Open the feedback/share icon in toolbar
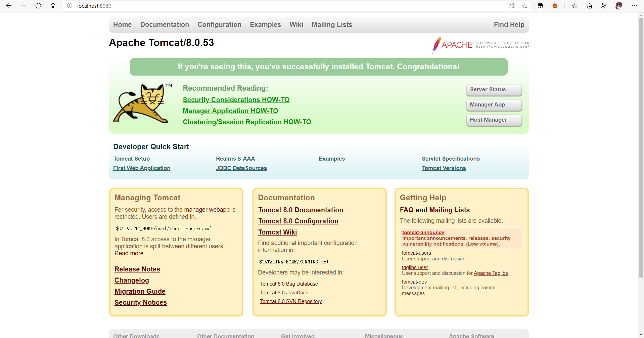644x338 pixels. [x=604, y=6]
